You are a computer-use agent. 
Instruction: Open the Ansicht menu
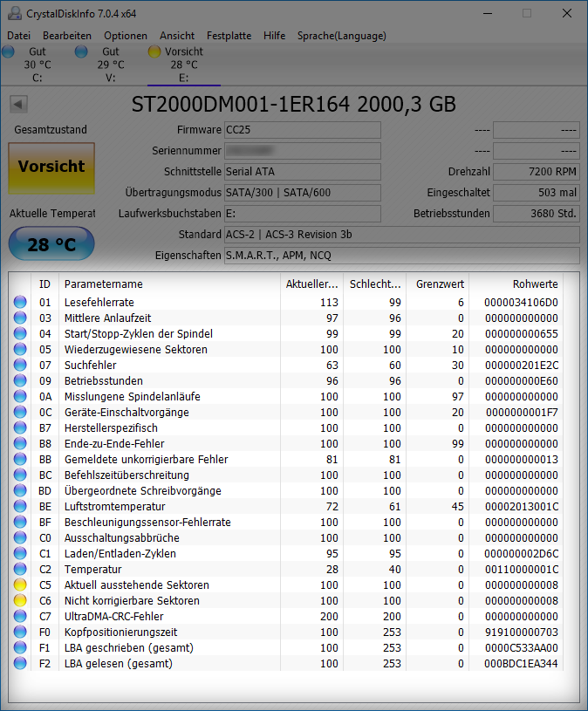177,36
